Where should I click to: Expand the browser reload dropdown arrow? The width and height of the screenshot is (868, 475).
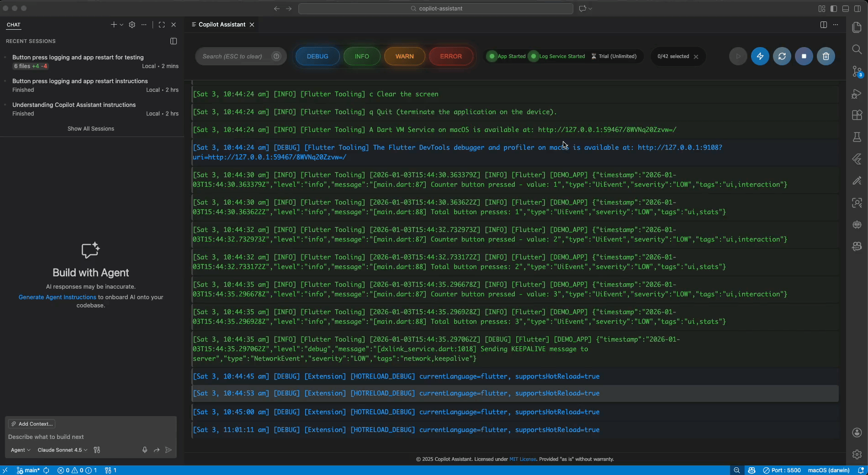590,9
